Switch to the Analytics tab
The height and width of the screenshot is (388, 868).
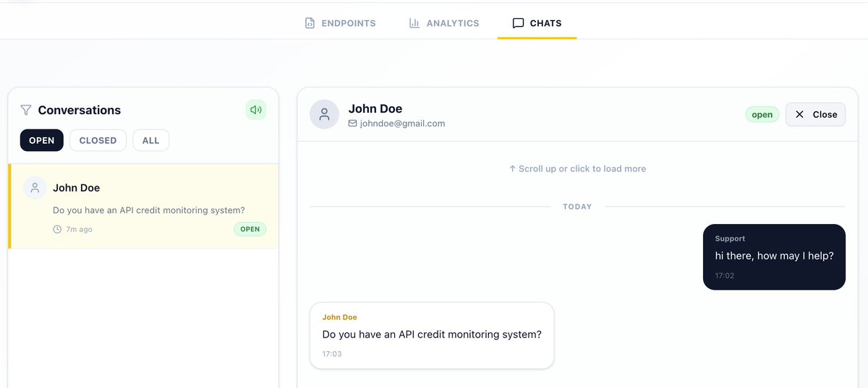[x=444, y=23]
